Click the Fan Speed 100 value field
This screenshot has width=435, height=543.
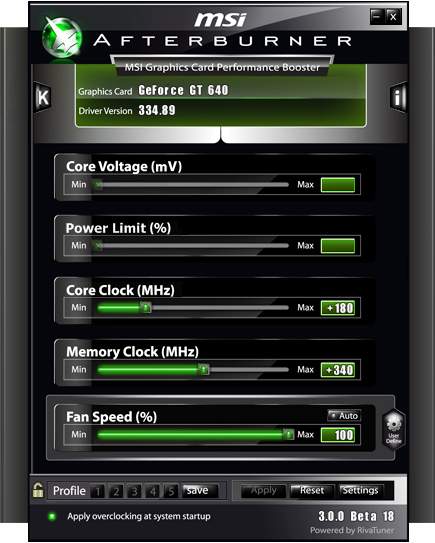pyautogui.click(x=338, y=435)
